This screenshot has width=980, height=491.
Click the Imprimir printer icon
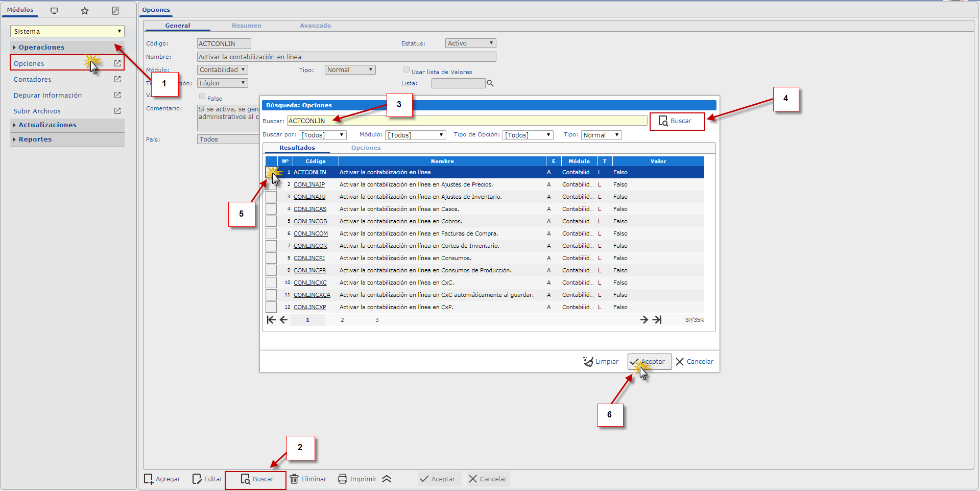point(343,479)
